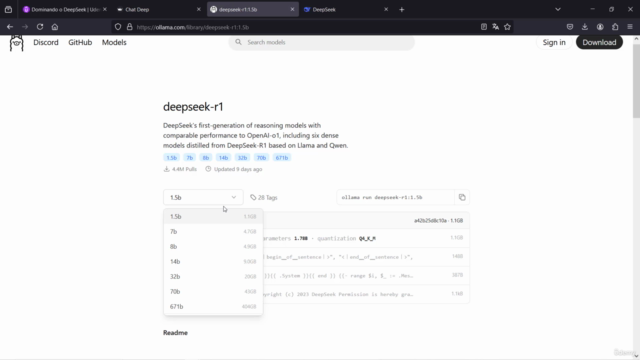
Task: Click the 70b blue size tag
Action: click(x=261, y=158)
